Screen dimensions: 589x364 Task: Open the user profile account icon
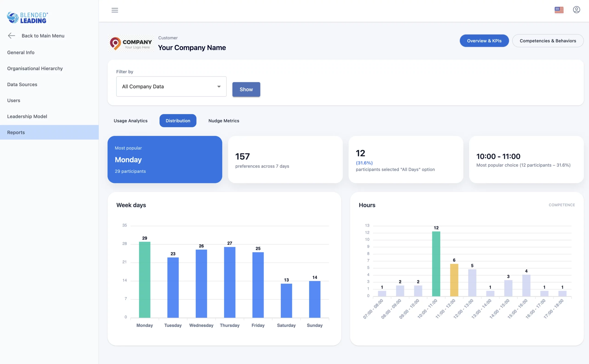click(x=576, y=10)
